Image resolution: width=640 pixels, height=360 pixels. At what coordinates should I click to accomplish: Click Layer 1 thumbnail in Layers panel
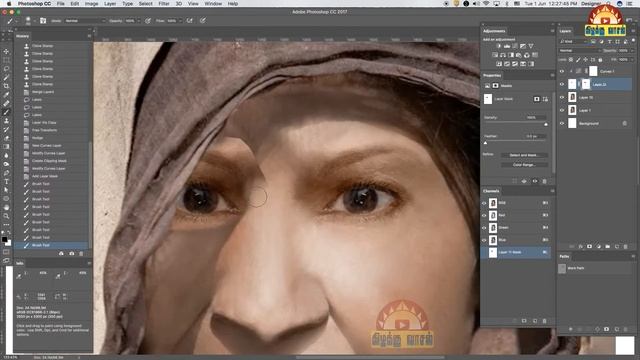point(572,110)
